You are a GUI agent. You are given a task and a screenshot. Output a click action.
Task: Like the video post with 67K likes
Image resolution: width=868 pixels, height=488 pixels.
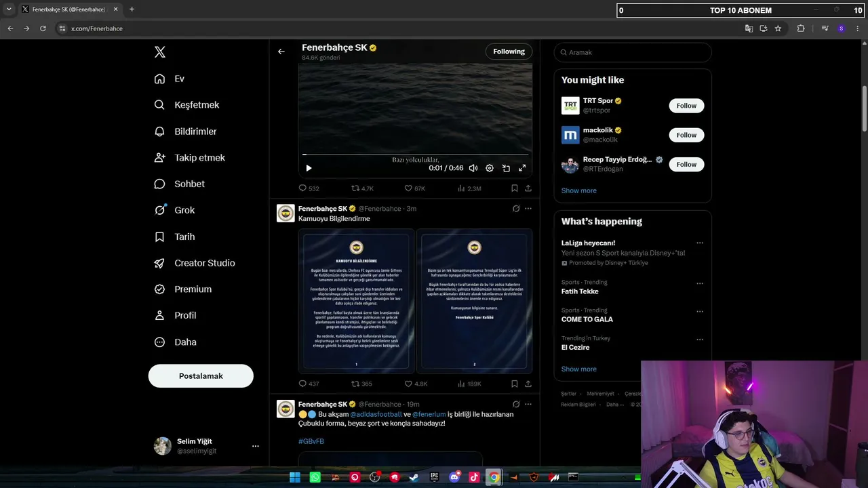[414, 188]
